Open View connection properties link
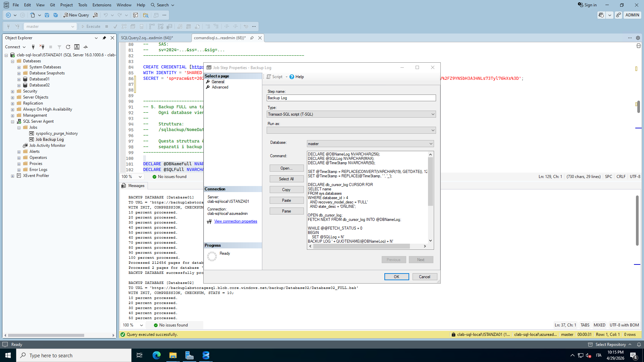 tap(235, 222)
